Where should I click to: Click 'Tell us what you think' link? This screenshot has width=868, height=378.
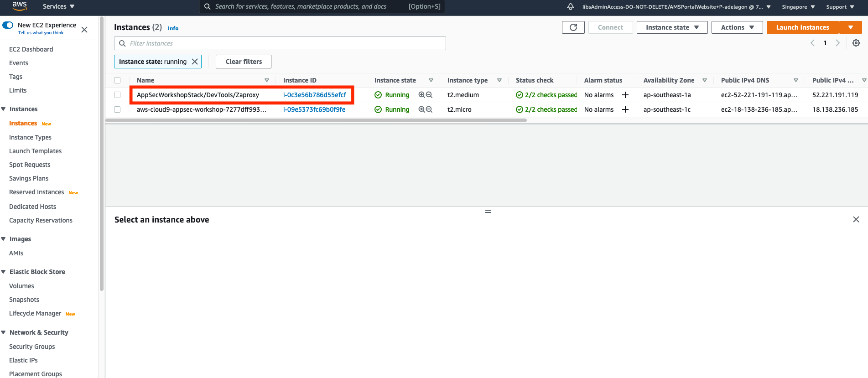41,33
